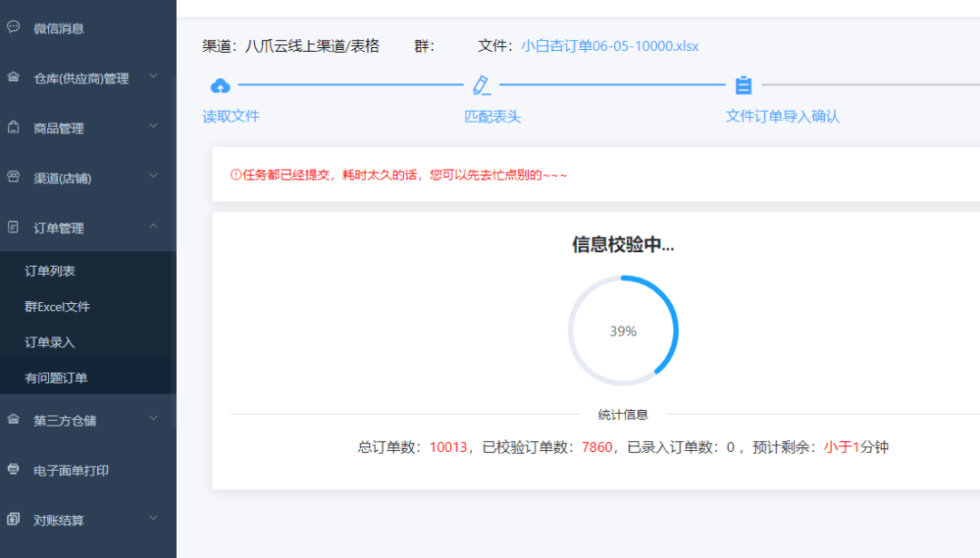Click the 微信消息 chat bubble icon

click(x=14, y=27)
